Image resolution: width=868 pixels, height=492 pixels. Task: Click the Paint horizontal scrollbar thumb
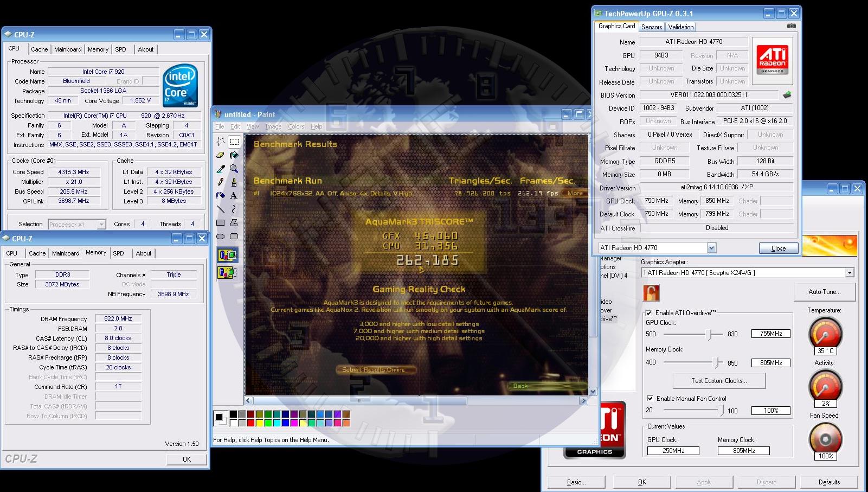(x=360, y=401)
